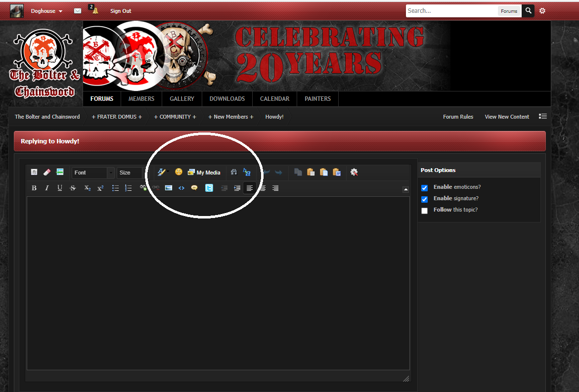Open the Size dropdown
This screenshot has height=392, width=579.
point(130,173)
